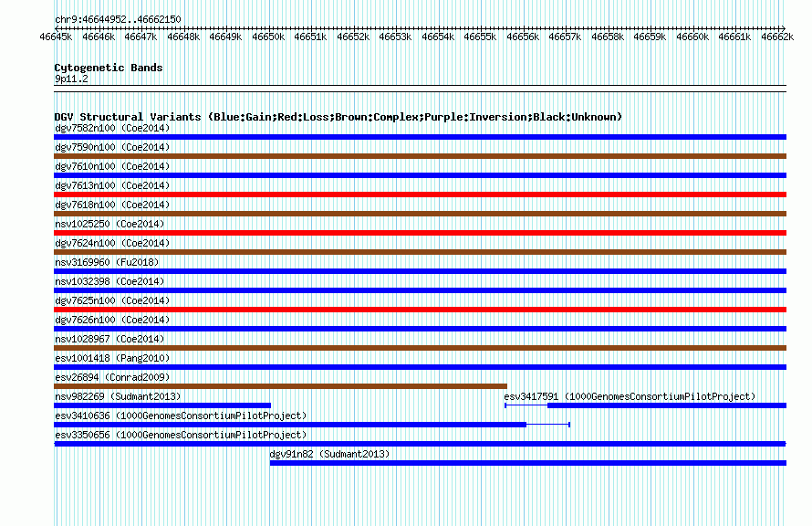Click the 46647k ruler position
The width and height of the screenshot is (812, 526).
point(141,37)
